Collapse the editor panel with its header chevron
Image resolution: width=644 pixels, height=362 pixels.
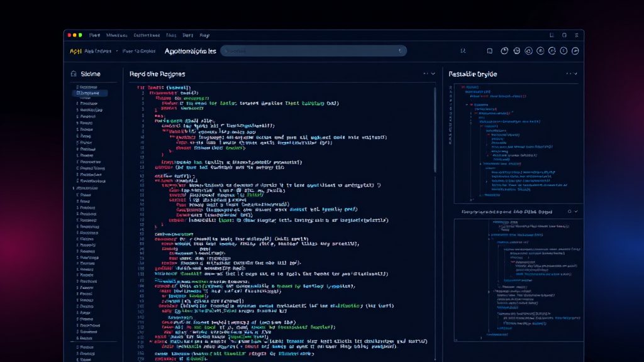(433, 74)
